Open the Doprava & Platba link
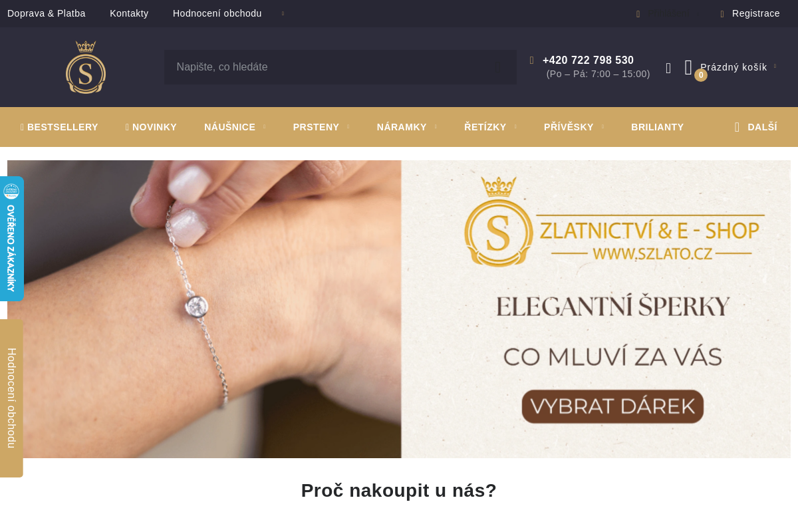The image size is (798, 532). pyautogui.click(x=47, y=13)
